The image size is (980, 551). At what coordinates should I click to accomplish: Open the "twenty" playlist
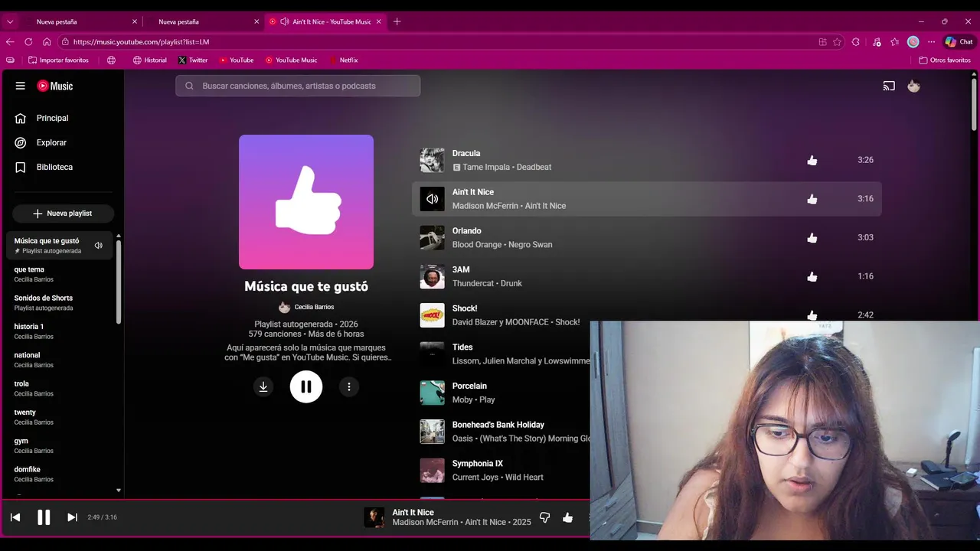(x=59, y=417)
